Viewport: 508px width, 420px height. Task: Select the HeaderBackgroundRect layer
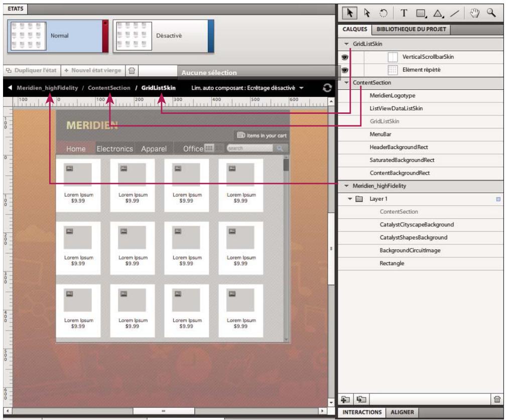tap(399, 147)
